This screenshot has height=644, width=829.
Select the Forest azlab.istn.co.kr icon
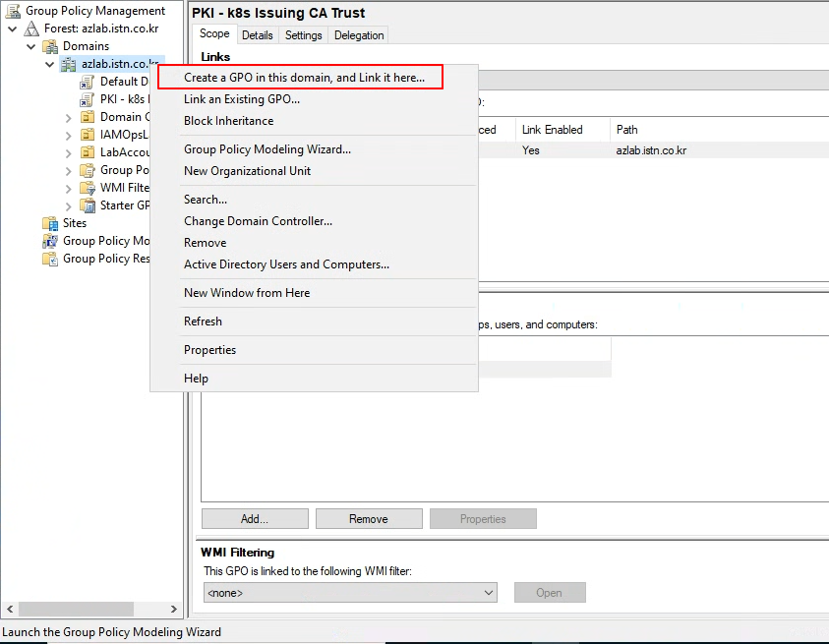(x=31, y=29)
